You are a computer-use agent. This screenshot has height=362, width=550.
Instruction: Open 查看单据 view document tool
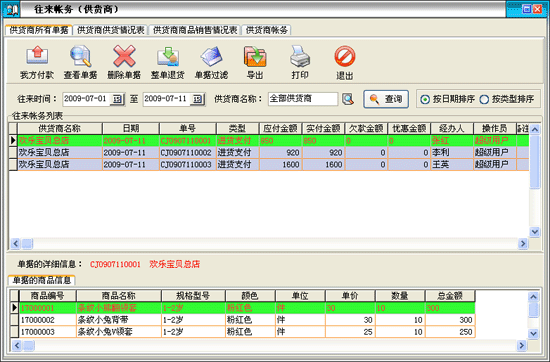(81, 56)
